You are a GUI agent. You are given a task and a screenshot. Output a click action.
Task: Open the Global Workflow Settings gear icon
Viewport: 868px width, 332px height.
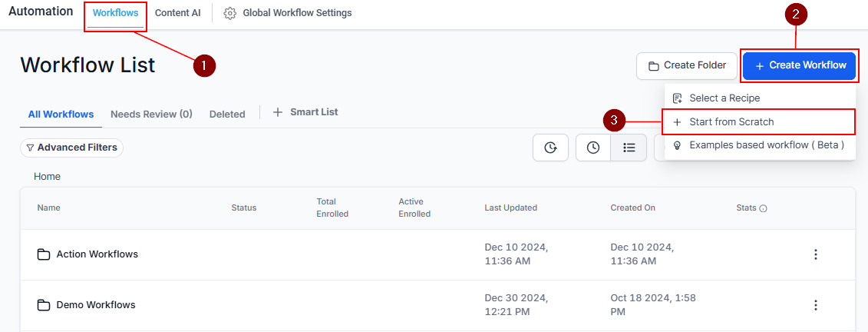[x=229, y=13]
